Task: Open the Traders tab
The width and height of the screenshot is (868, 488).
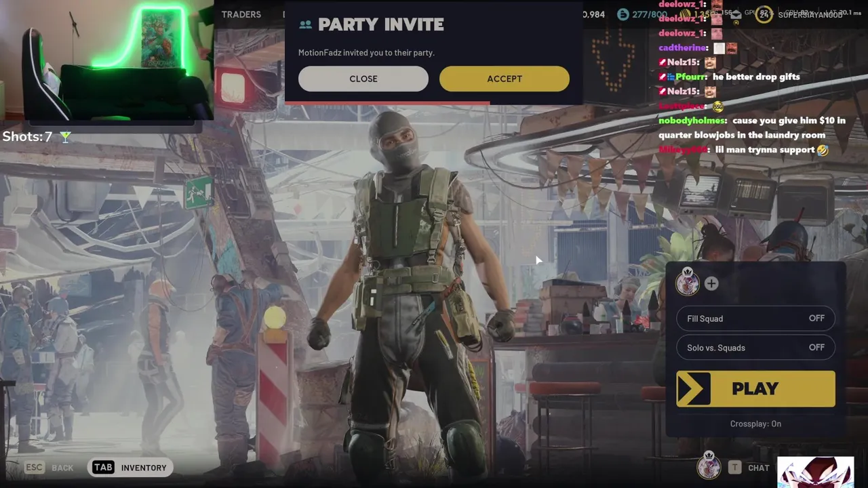Action: point(241,14)
